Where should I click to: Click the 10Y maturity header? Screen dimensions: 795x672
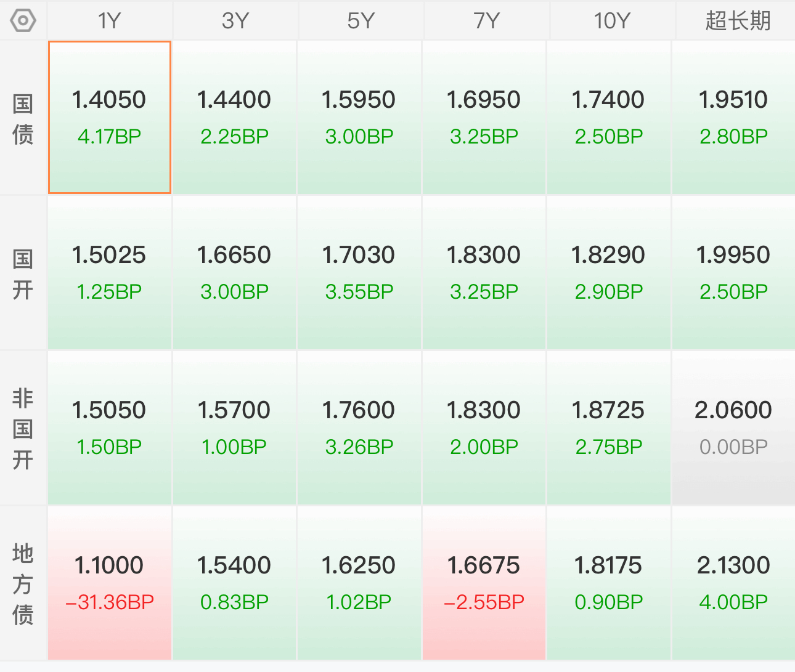tap(611, 20)
